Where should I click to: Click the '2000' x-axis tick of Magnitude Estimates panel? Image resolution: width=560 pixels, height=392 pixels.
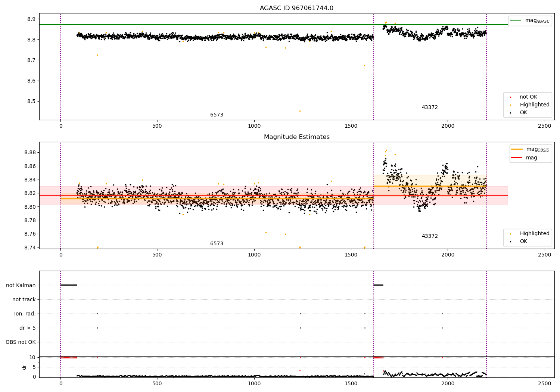(x=448, y=255)
